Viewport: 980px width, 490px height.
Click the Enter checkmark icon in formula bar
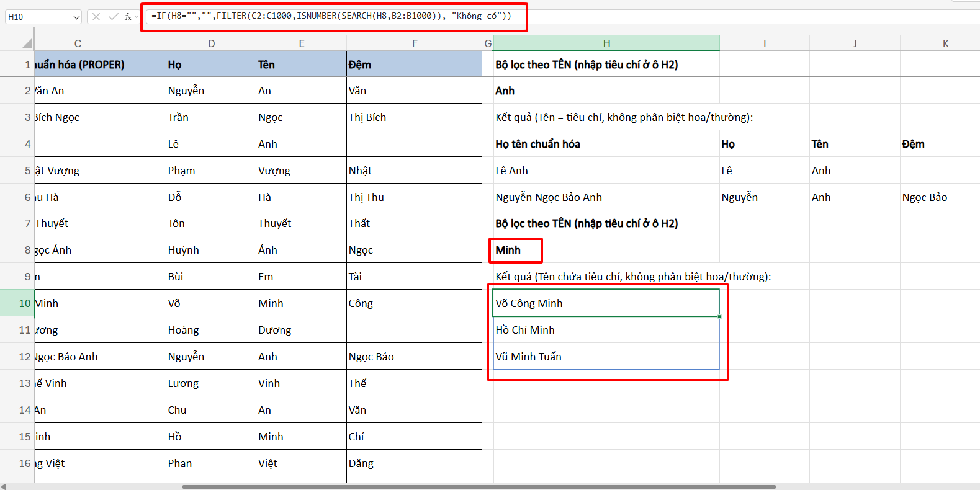coord(113,17)
